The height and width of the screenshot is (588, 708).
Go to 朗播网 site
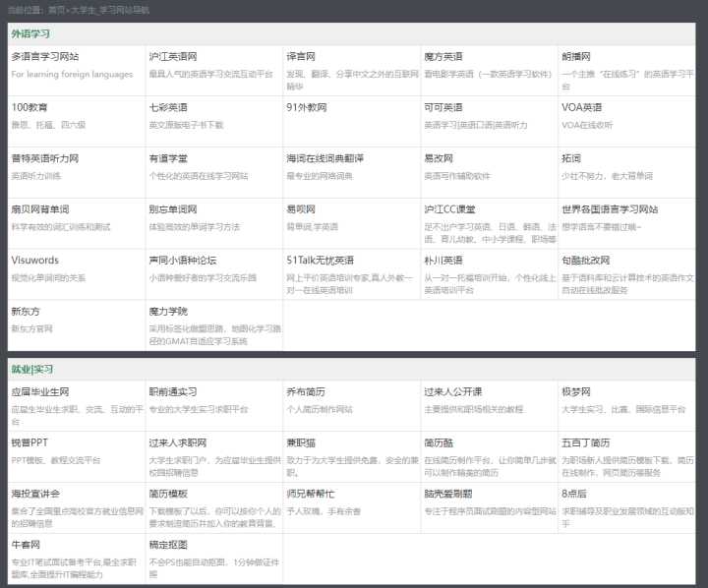576,56
